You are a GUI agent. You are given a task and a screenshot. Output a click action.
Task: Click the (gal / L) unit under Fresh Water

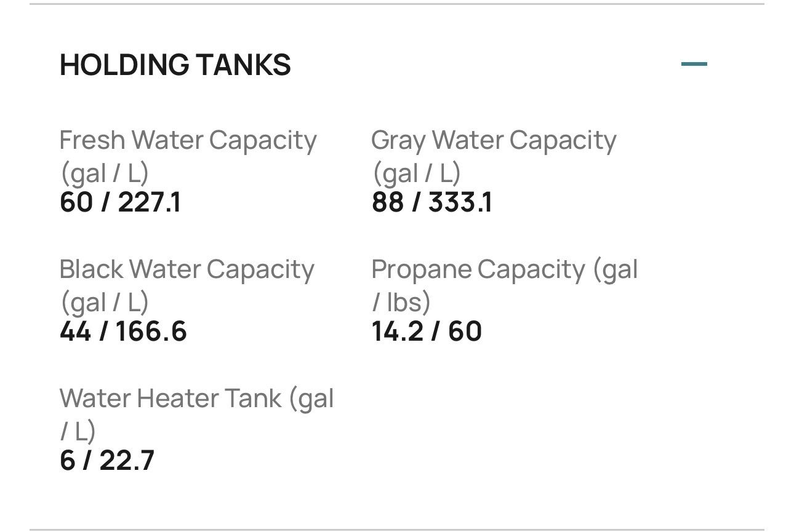pos(105,173)
